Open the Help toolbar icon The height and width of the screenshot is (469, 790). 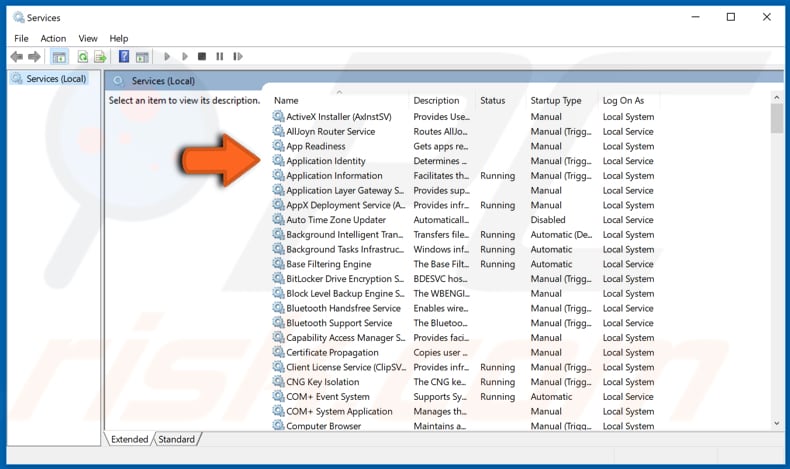pyautogui.click(x=124, y=56)
